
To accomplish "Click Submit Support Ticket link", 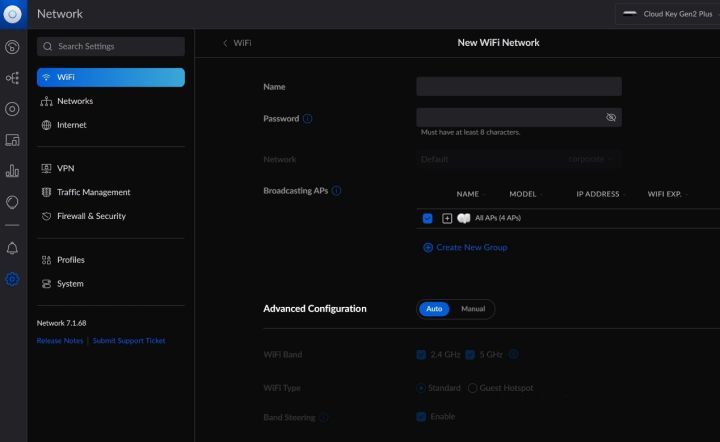I will (129, 341).
